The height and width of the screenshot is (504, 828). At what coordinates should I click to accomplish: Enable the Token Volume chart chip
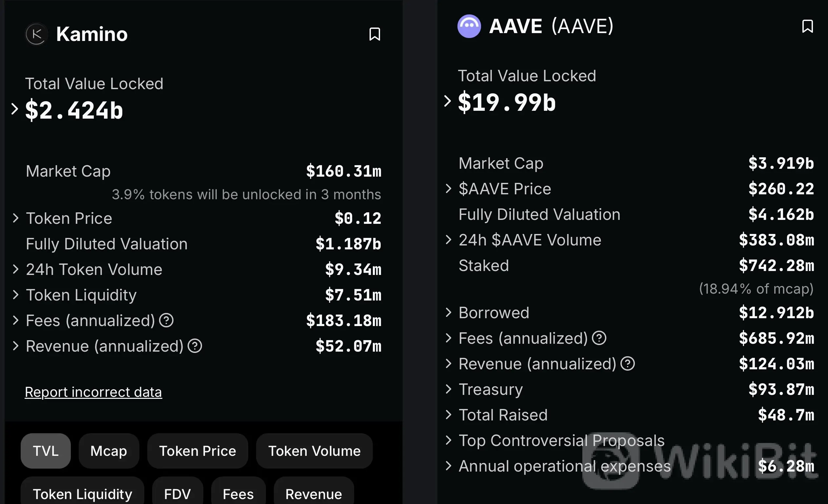(x=314, y=451)
